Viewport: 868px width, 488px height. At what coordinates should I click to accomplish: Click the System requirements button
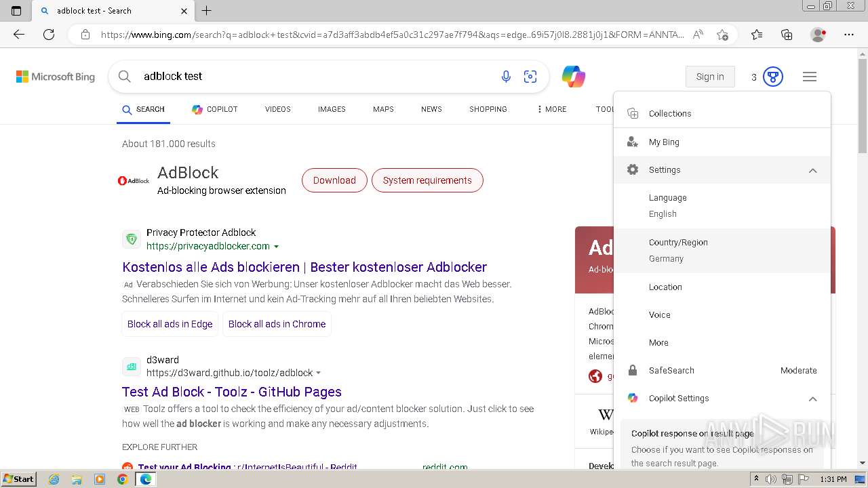point(427,180)
